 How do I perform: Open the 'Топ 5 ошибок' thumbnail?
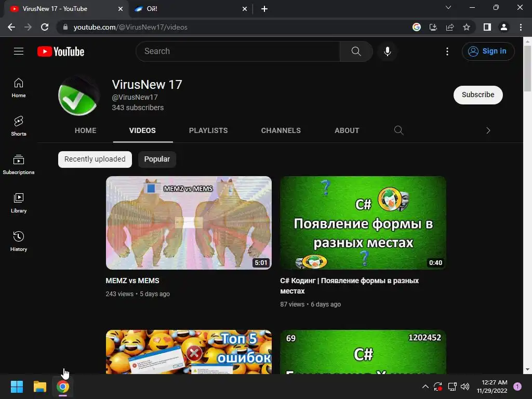click(x=189, y=352)
